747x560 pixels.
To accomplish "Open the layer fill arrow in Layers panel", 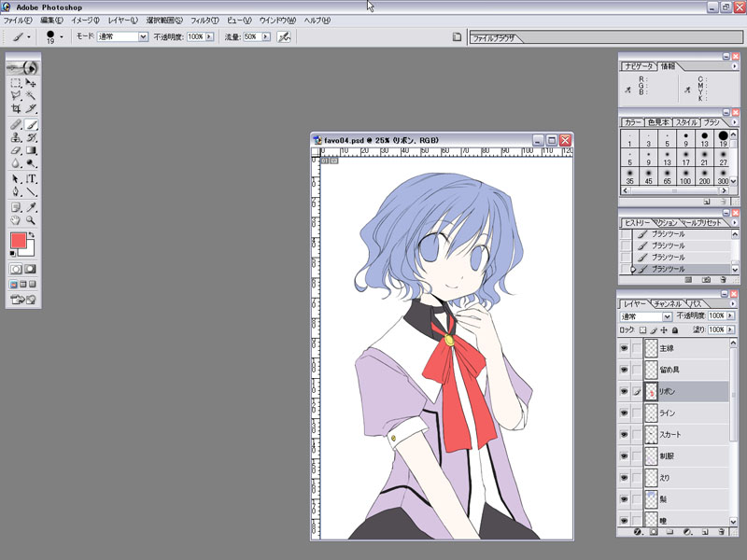I will [730, 329].
